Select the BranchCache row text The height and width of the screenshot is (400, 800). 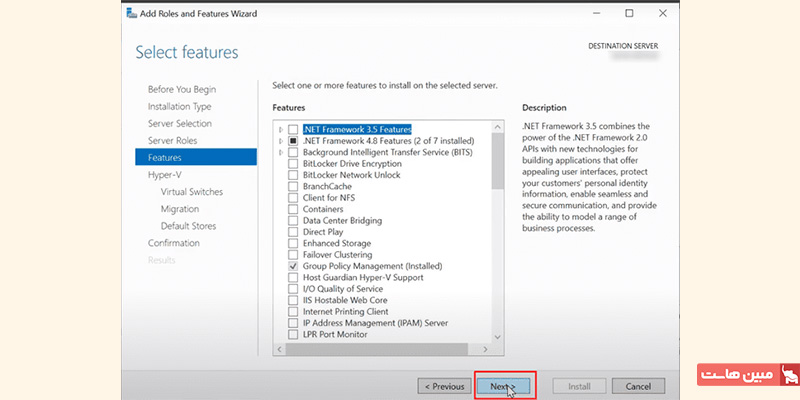click(327, 186)
